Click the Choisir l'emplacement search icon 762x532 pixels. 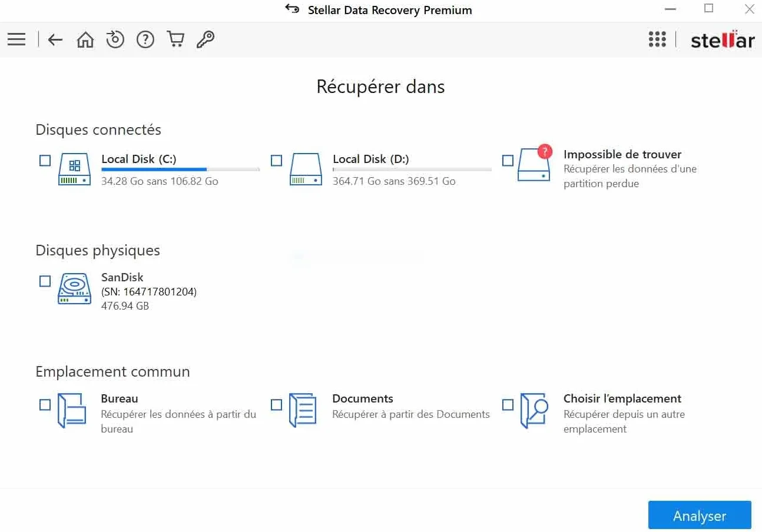[534, 410]
